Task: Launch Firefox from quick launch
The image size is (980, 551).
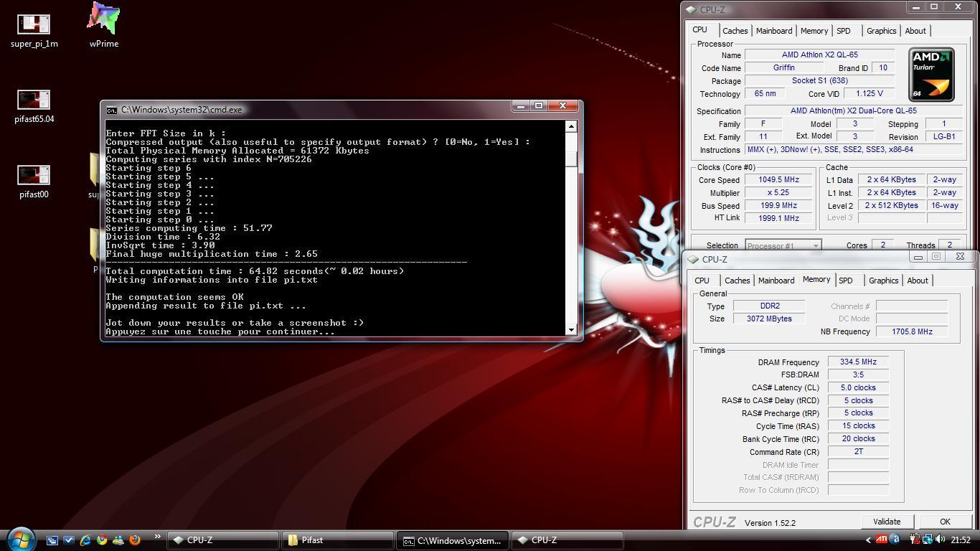Action: 134,540
